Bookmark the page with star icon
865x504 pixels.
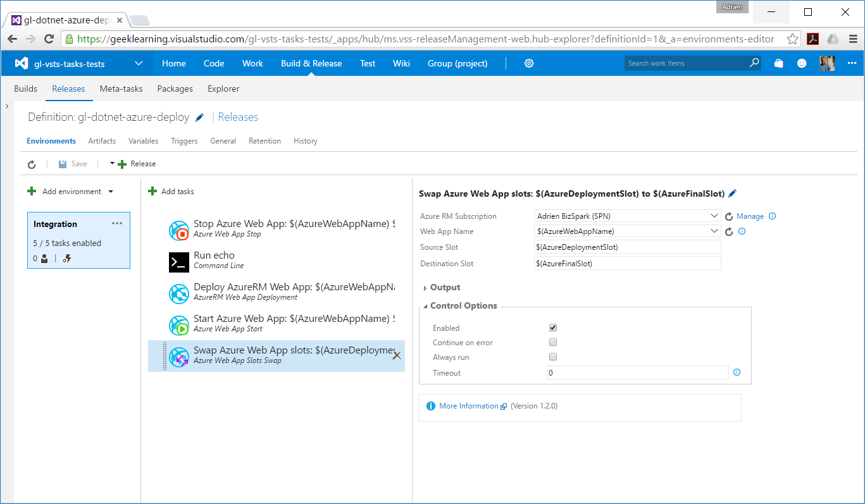(792, 39)
